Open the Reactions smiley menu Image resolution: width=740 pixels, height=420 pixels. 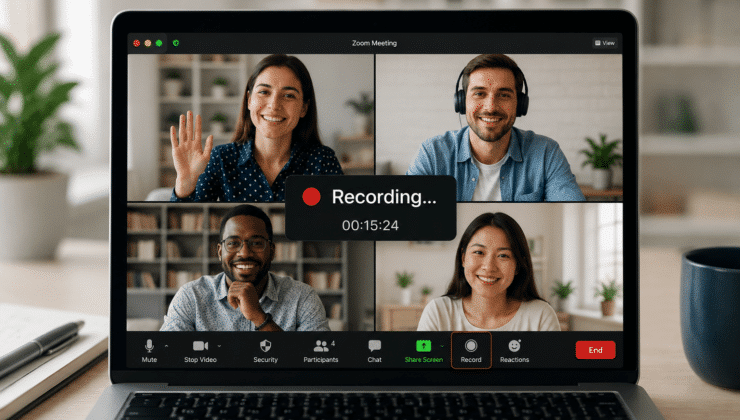(514, 351)
